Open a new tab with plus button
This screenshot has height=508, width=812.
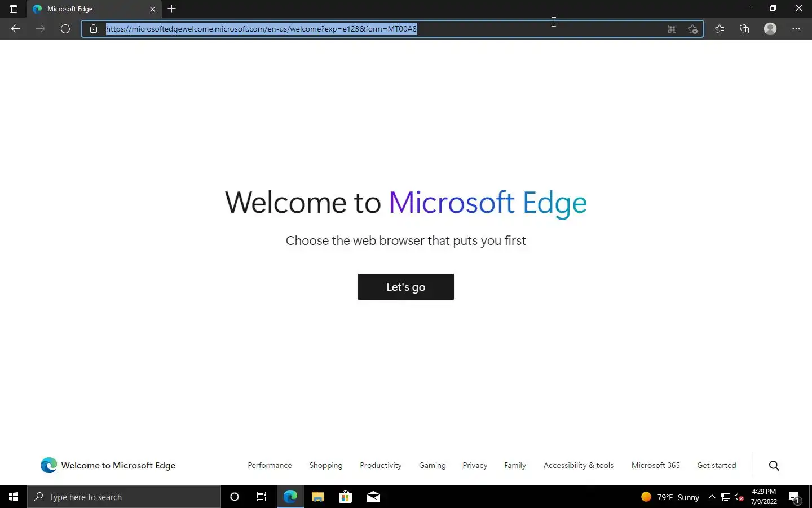click(172, 9)
